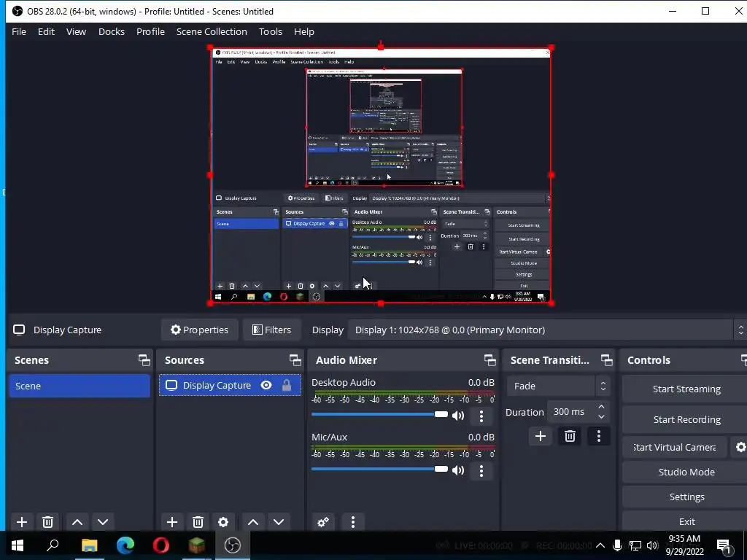Click Start Streaming button

[686, 389]
